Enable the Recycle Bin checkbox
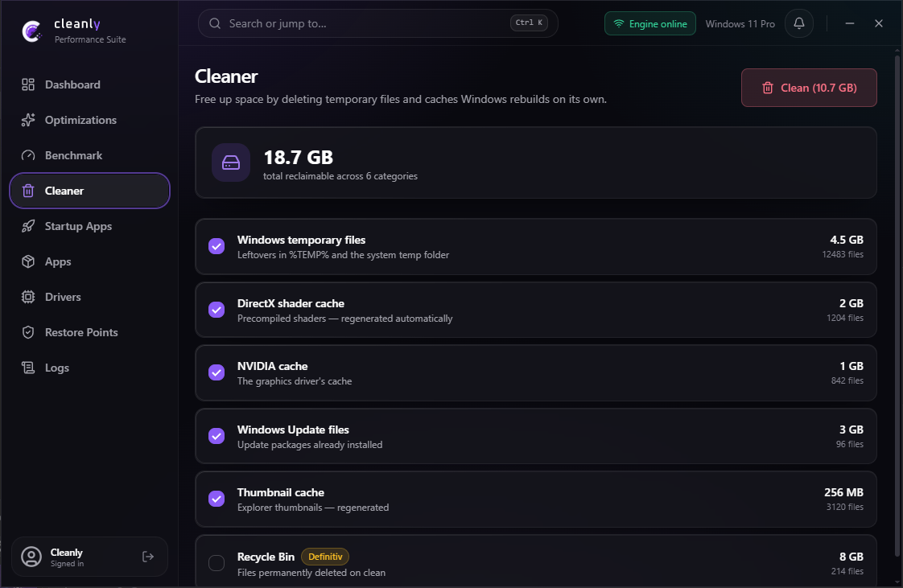 [216, 563]
